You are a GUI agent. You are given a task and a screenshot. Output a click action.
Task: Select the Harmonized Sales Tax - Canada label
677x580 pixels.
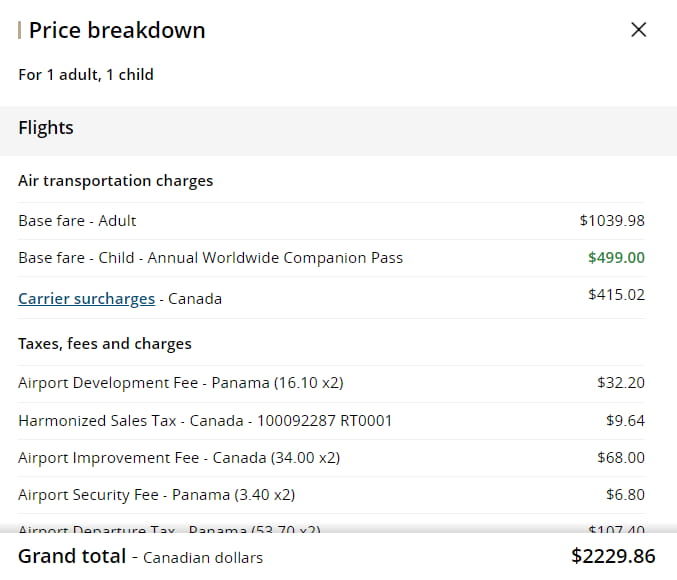[205, 421]
